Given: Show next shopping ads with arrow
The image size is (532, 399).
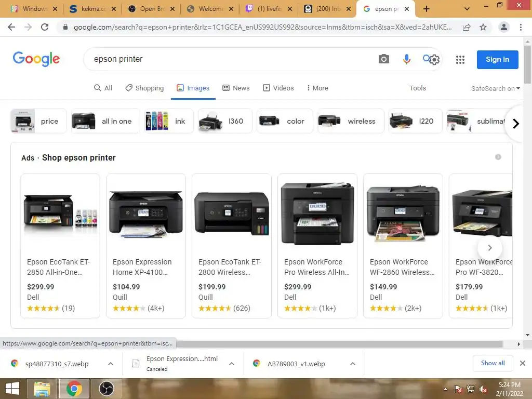Looking at the screenshot, I should pyautogui.click(x=489, y=248).
